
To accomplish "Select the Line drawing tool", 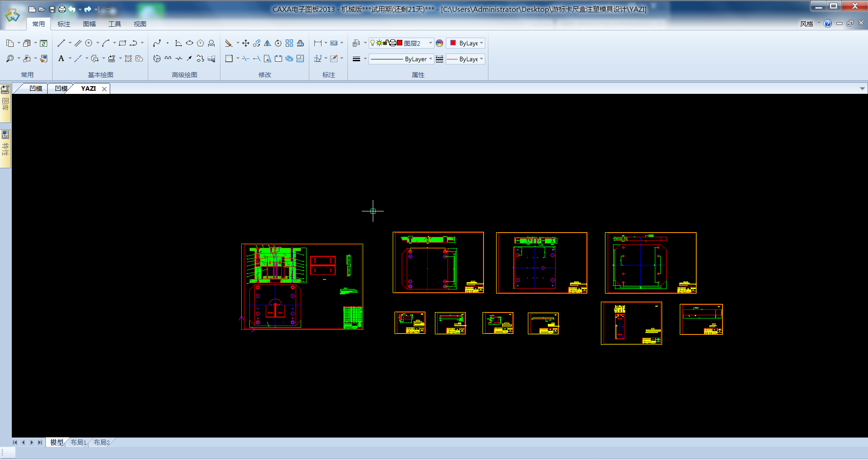I will point(61,43).
